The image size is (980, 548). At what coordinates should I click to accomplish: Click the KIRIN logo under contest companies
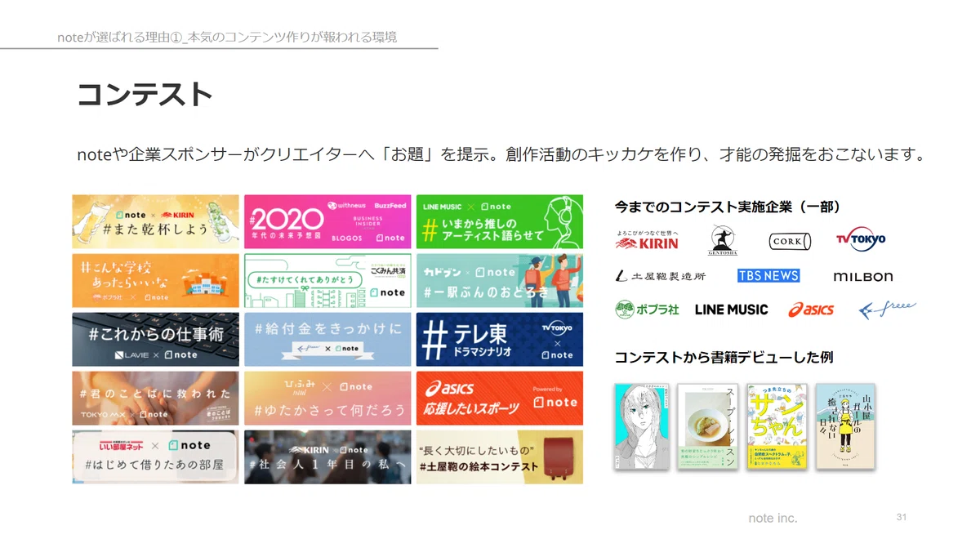tap(647, 239)
